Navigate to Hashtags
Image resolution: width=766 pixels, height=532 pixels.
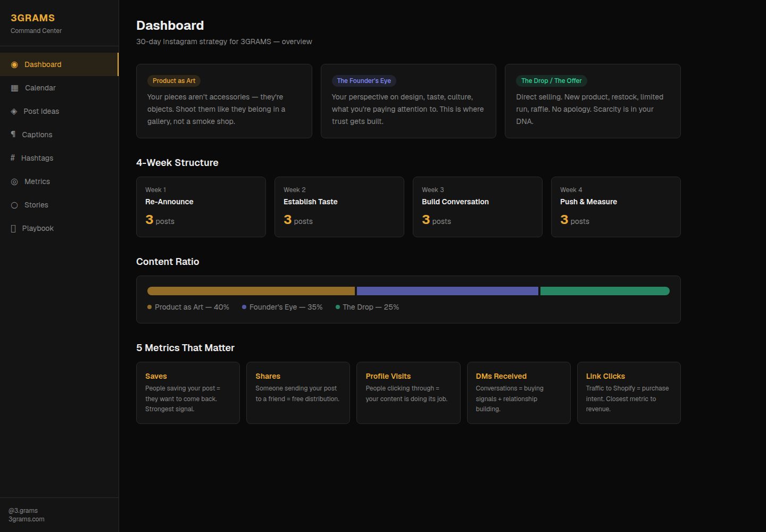(x=59, y=158)
